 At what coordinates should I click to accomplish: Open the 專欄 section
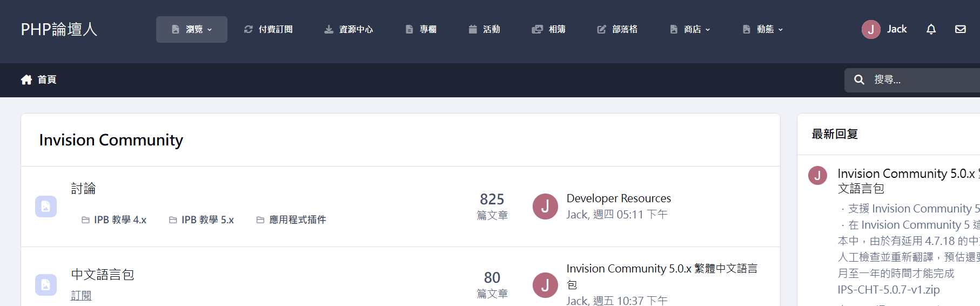pos(421,29)
